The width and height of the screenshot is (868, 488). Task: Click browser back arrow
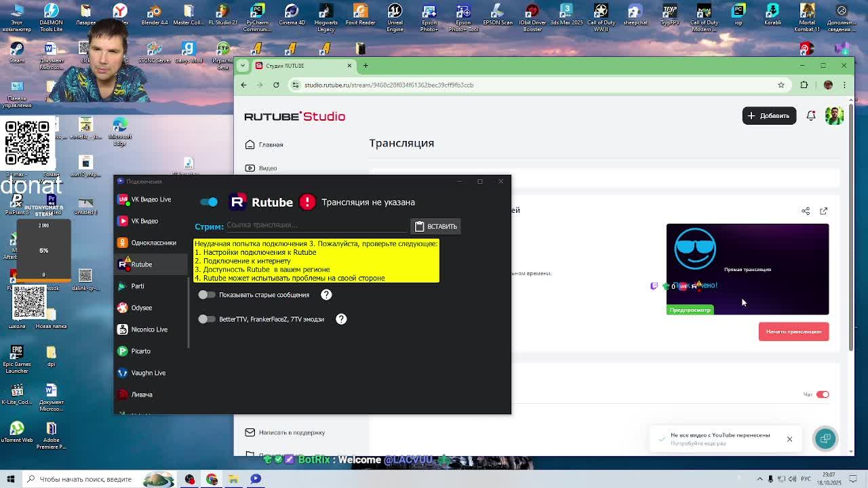click(243, 85)
